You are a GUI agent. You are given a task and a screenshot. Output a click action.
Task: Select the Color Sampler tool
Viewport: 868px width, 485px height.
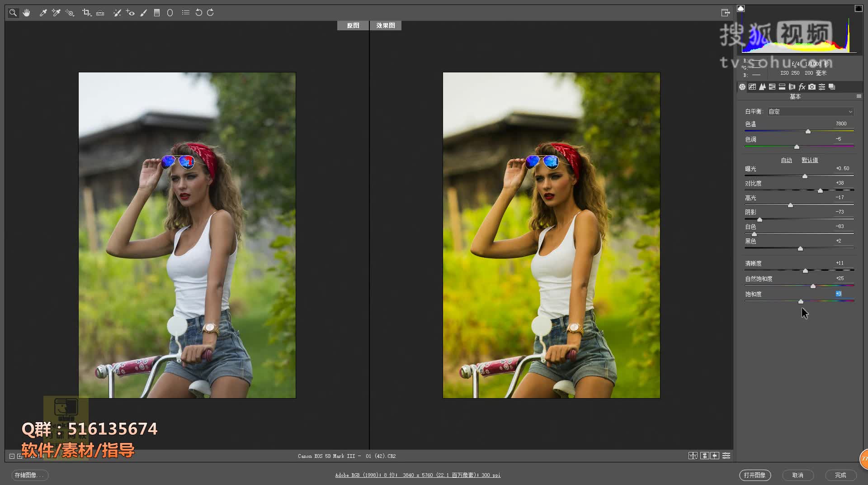(x=56, y=13)
